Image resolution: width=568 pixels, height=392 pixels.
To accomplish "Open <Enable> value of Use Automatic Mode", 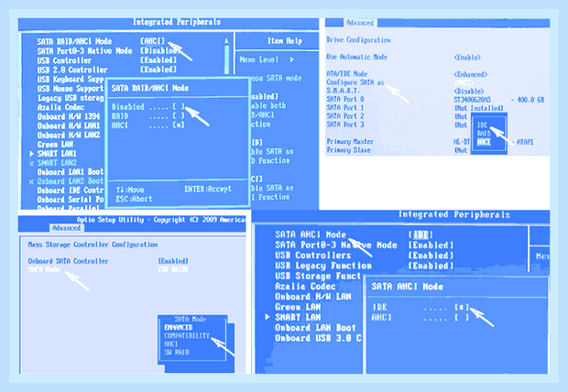I will click(x=467, y=57).
